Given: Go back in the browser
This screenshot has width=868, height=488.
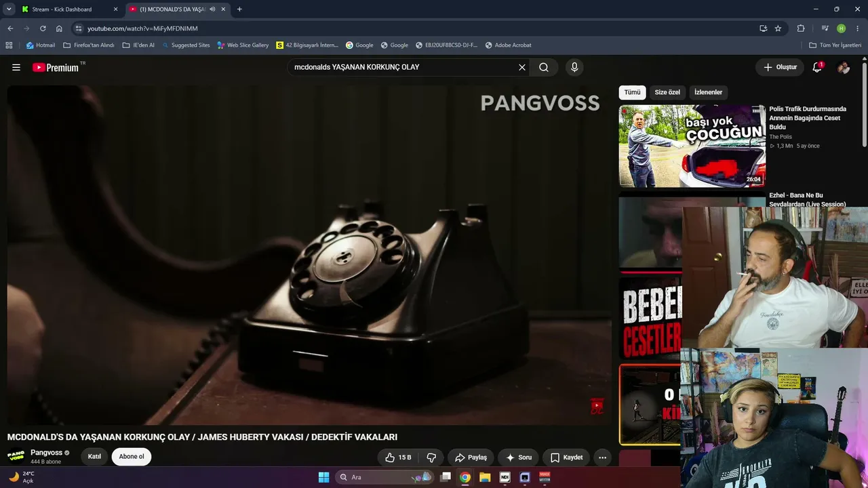Looking at the screenshot, I should (x=10, y=28).
